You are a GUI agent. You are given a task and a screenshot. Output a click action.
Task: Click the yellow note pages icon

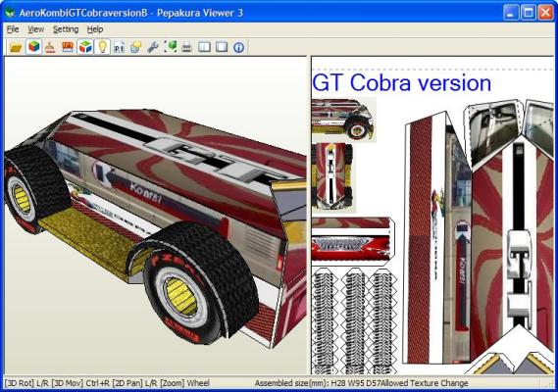[136, 47]
